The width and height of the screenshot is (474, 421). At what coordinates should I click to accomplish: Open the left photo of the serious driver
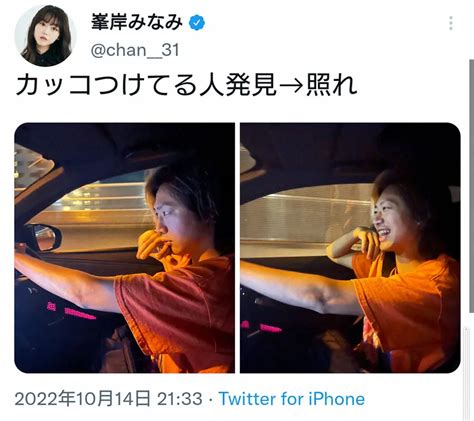[x=125, y=248]
